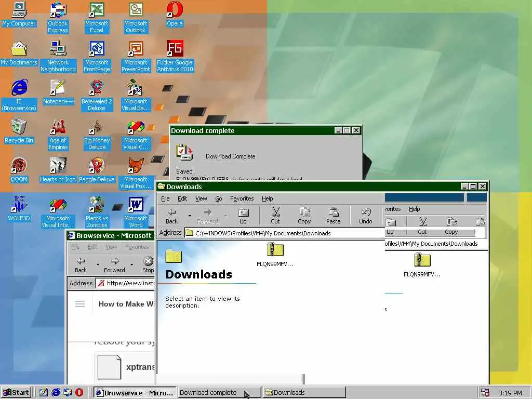
Task: Open Microsoft Excel desktop shortcut
Action: point(97,18)
